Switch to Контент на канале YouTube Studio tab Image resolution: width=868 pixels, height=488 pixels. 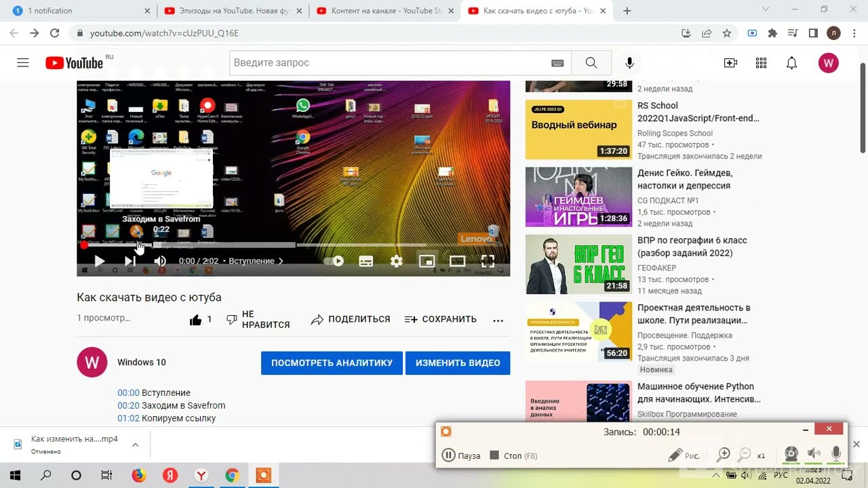(385, 11)
